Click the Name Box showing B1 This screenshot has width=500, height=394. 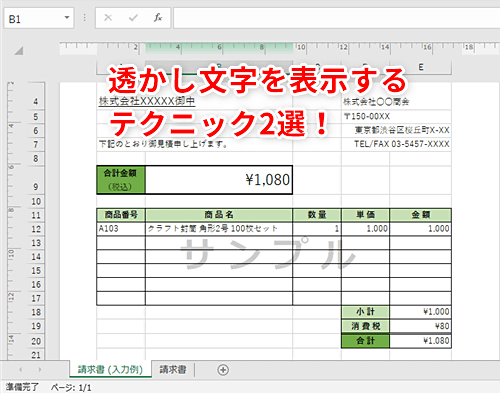(x=39, y=18)
